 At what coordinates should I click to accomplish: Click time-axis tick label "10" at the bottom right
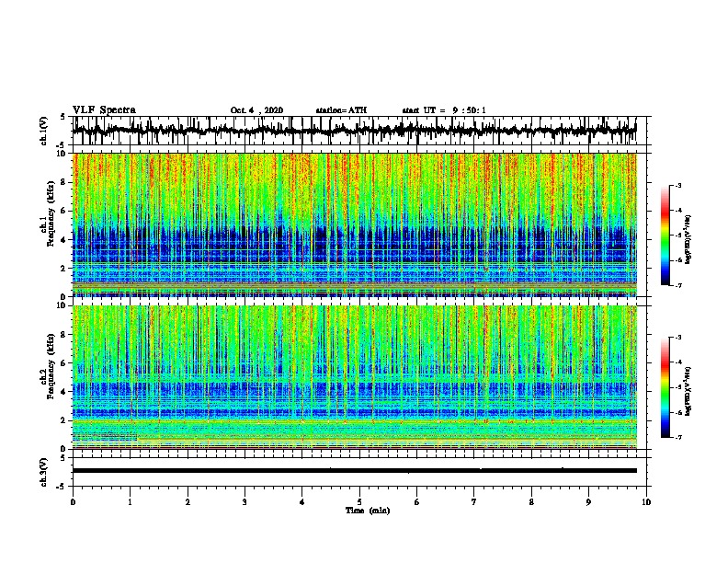[646, 502]
